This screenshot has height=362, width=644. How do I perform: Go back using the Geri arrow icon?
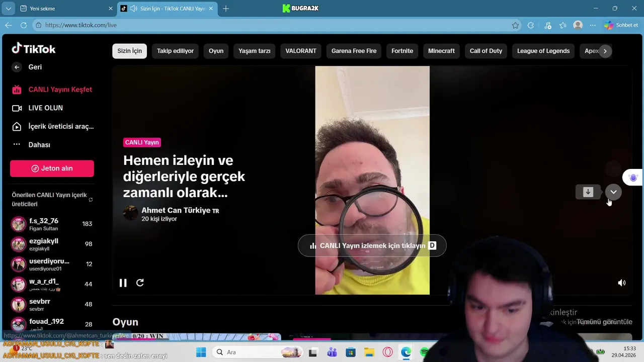[x=17, y=67]
